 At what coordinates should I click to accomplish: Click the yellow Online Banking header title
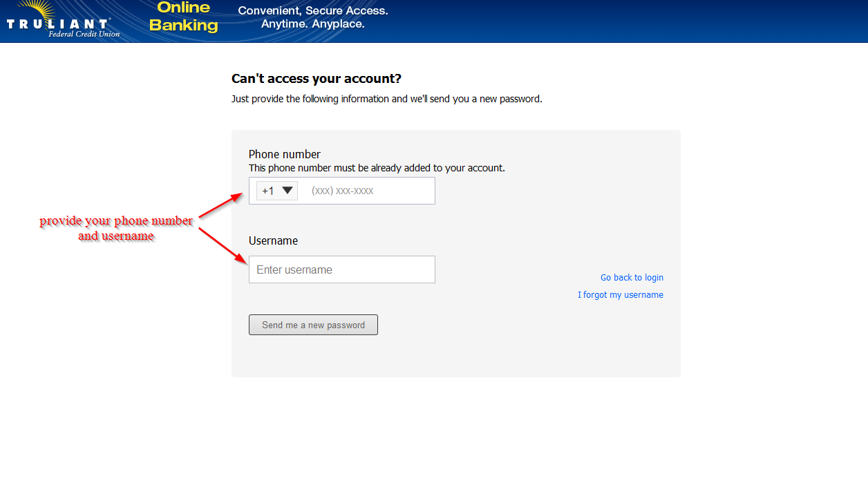point(184,17)
